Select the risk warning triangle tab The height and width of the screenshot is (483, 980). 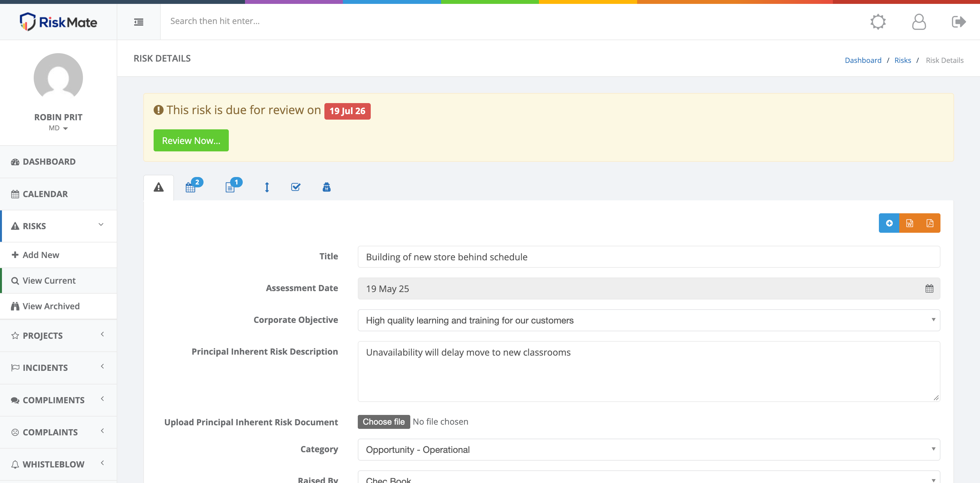(159, 187)
